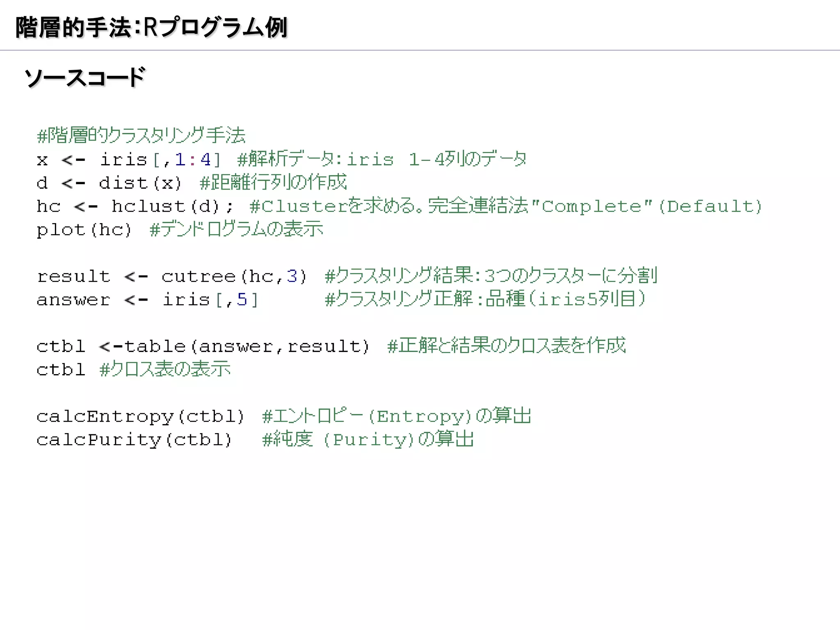Select code ctbl <-table(answer,result)
The image size is (840, 630).
[x=203, y=347]
